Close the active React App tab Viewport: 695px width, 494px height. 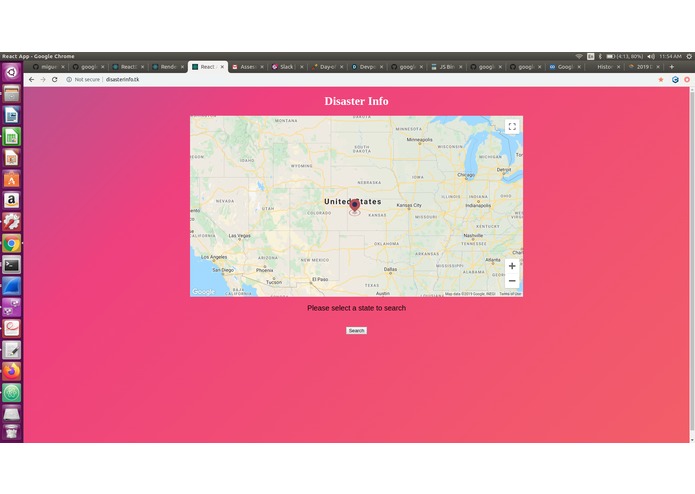click(222, 67)
